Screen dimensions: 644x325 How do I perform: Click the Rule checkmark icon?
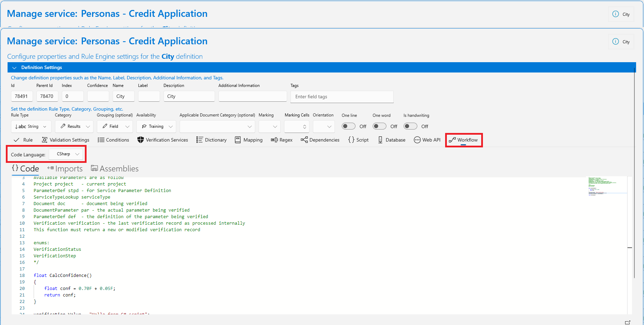tap(16, 140)
